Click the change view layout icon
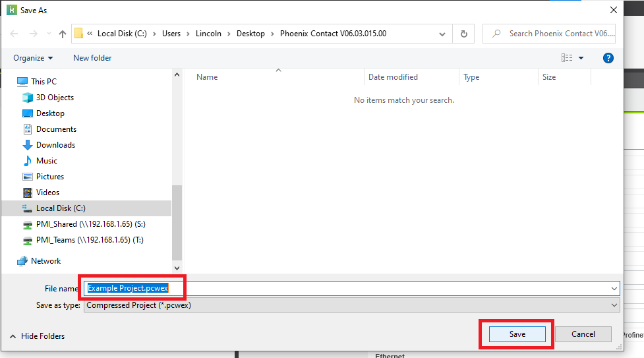 click(x=567, y=58)
